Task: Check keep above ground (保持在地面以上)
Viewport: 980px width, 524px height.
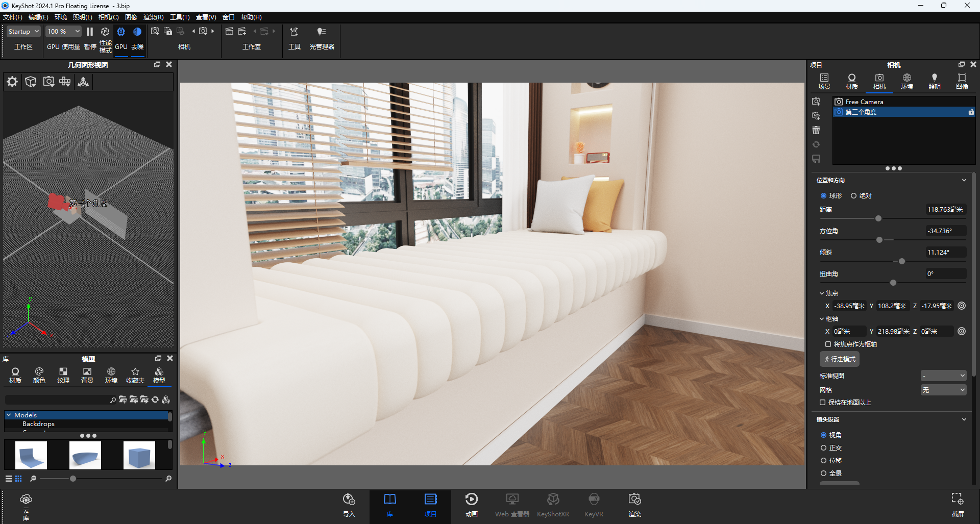Action: [822, 403]
